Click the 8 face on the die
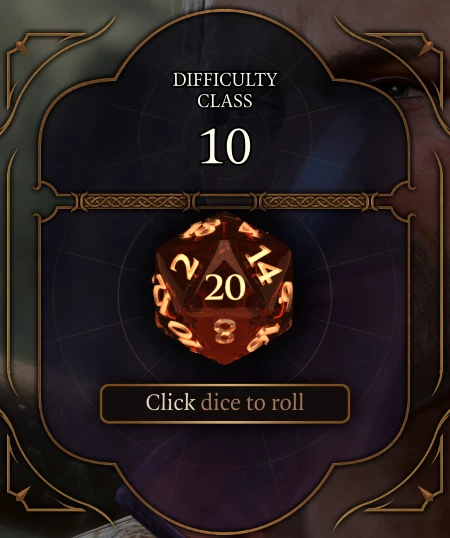Viewport: 450px width, 538px height. (225, 331)
